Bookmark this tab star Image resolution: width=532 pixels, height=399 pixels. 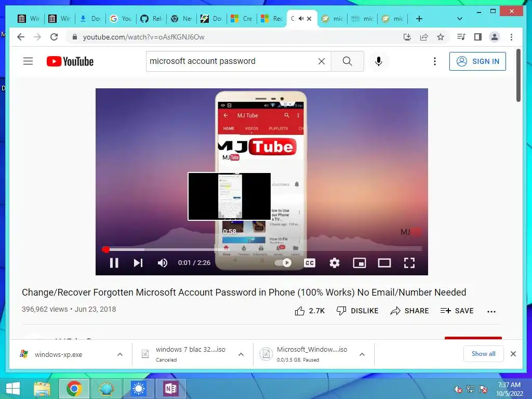point(441,37)
